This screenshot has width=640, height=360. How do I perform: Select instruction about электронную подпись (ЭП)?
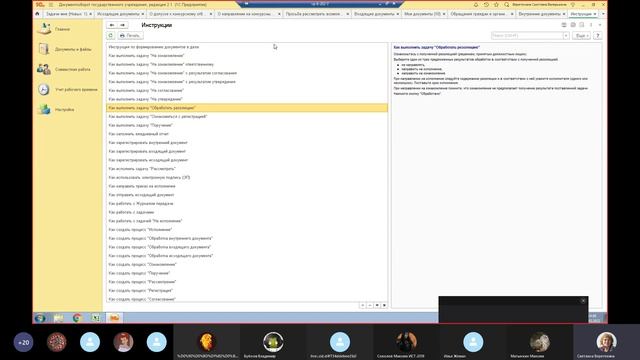pos(247,178)
